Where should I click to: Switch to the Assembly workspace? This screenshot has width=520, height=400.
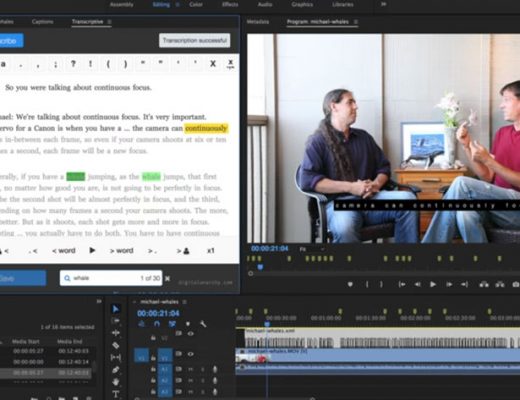tap(122, 4)
